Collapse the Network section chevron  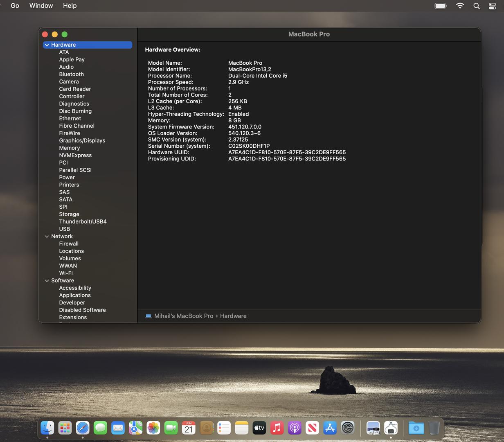47,237
